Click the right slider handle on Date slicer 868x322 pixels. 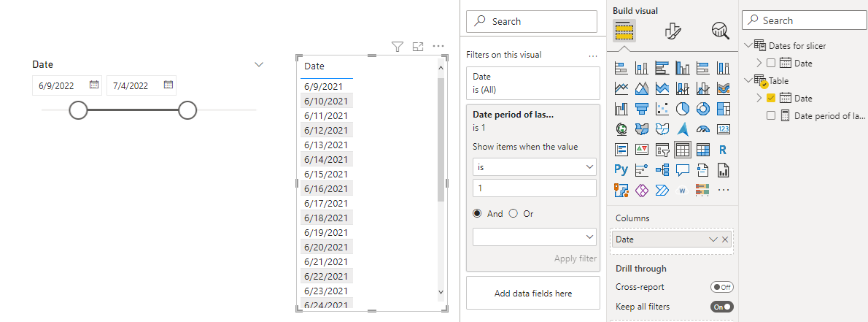coord(187,110)
